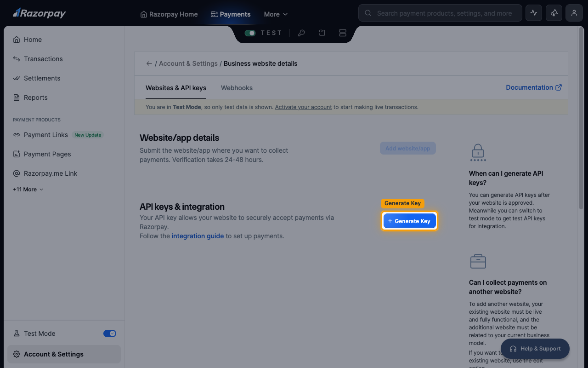Click the code file icon in test bar
588x368 pixels.
click(x=322, y=33)
